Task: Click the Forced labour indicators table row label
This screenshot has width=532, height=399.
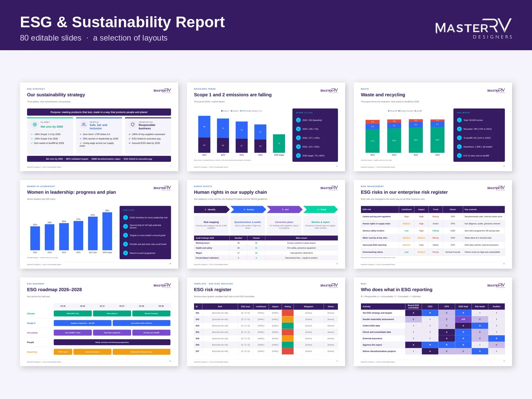Action: [207, 258]
